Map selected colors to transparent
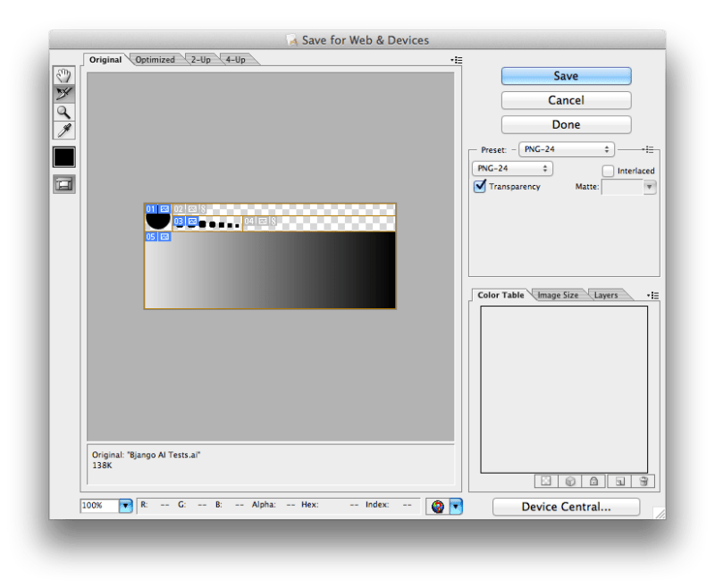715x588 pixels. pos(545,481)
